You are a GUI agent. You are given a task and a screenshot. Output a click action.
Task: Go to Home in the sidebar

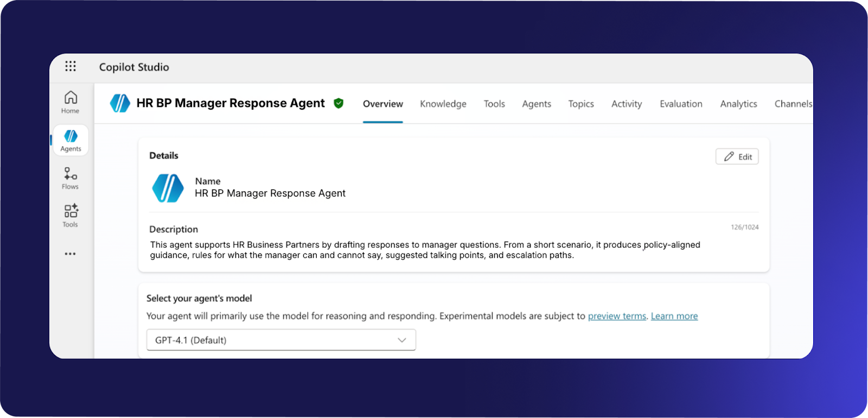(71, 102)
